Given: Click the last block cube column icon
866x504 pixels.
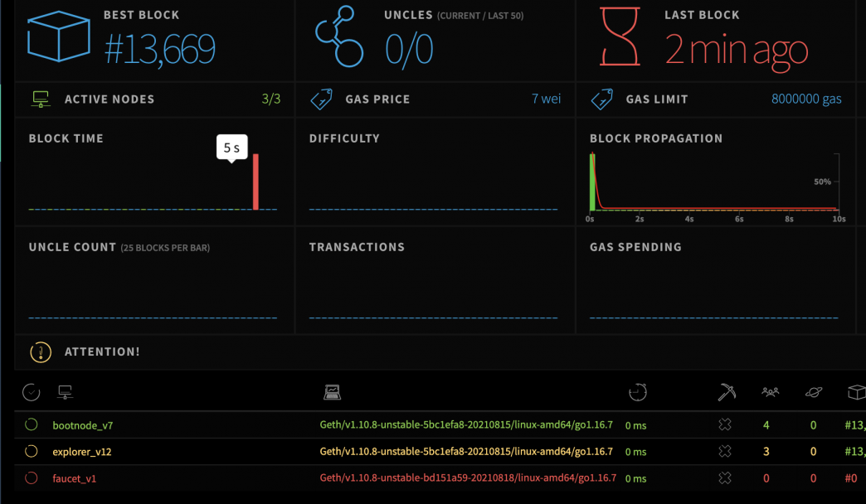Looking at the screenshot, I should point(855,392).
